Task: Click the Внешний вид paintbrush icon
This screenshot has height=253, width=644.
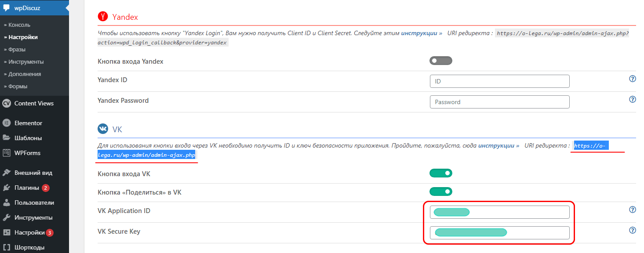Action: point(7,173)
